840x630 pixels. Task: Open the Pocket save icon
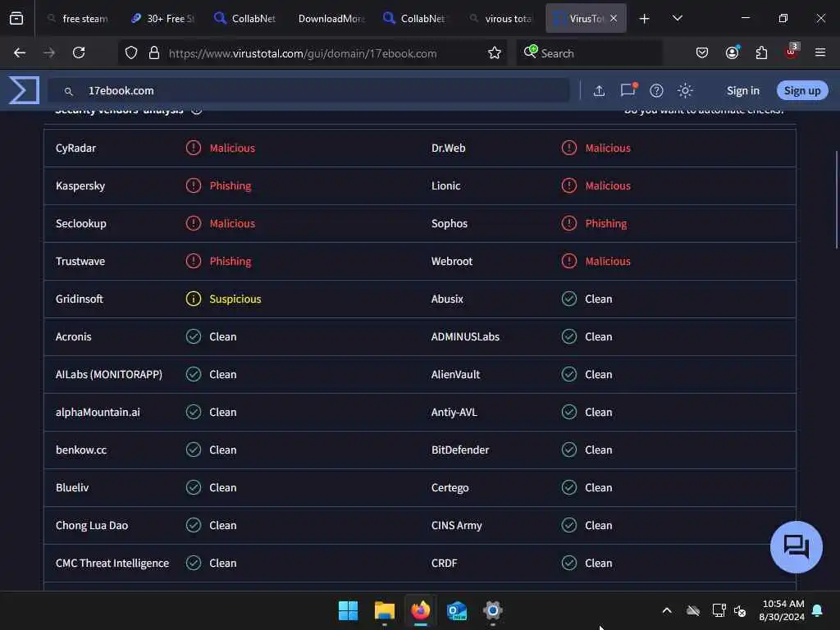click(x=702, y=52)
